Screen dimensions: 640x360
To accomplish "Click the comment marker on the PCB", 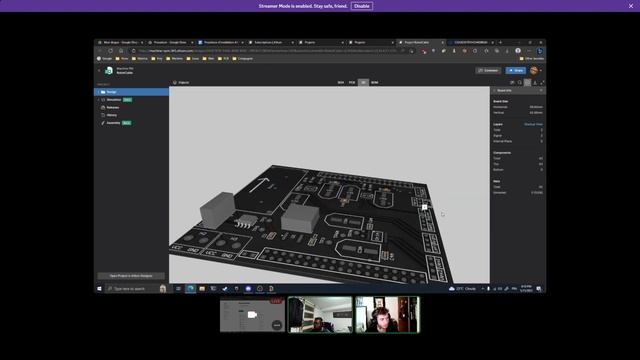I will coord(424,207).
